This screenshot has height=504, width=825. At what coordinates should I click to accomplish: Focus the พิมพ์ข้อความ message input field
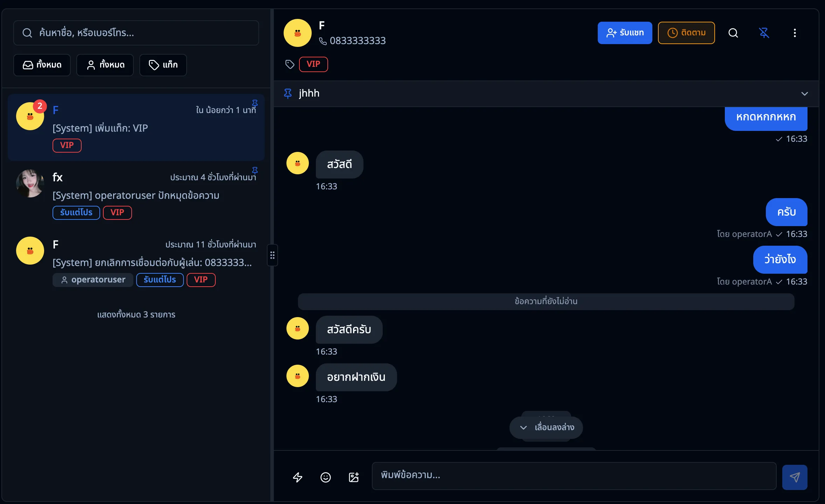pos(574,476)
